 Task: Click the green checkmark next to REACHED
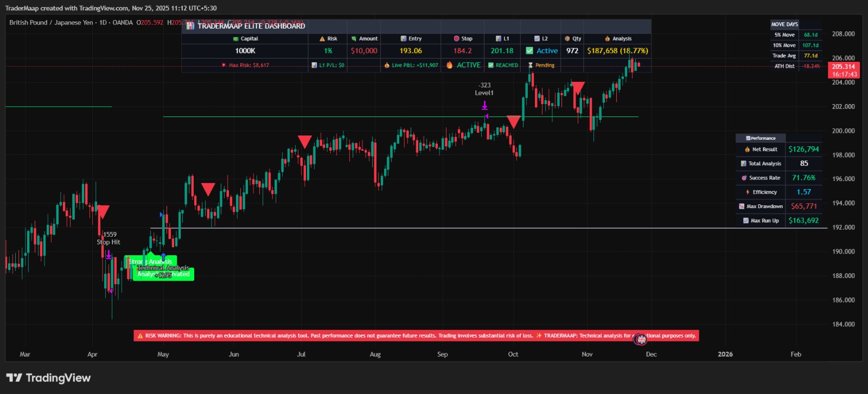491,65
